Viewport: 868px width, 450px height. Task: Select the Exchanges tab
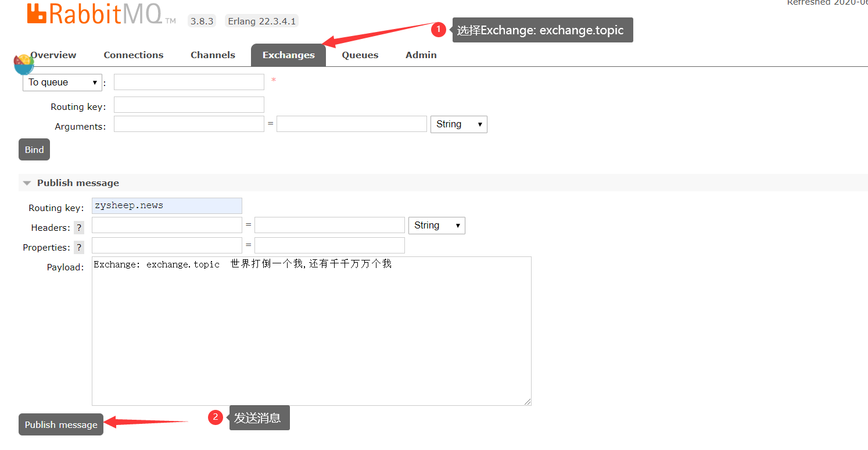coord(288,55)
